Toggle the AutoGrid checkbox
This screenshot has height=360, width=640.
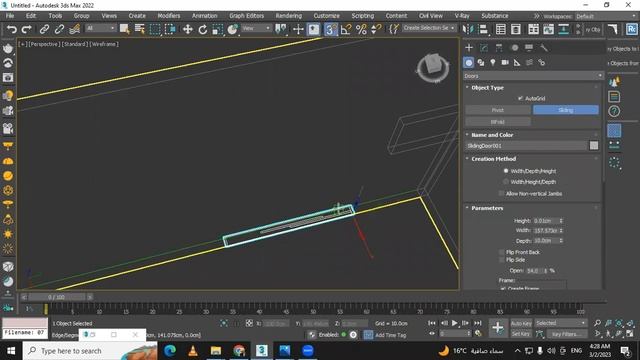(x=520, y=98)
